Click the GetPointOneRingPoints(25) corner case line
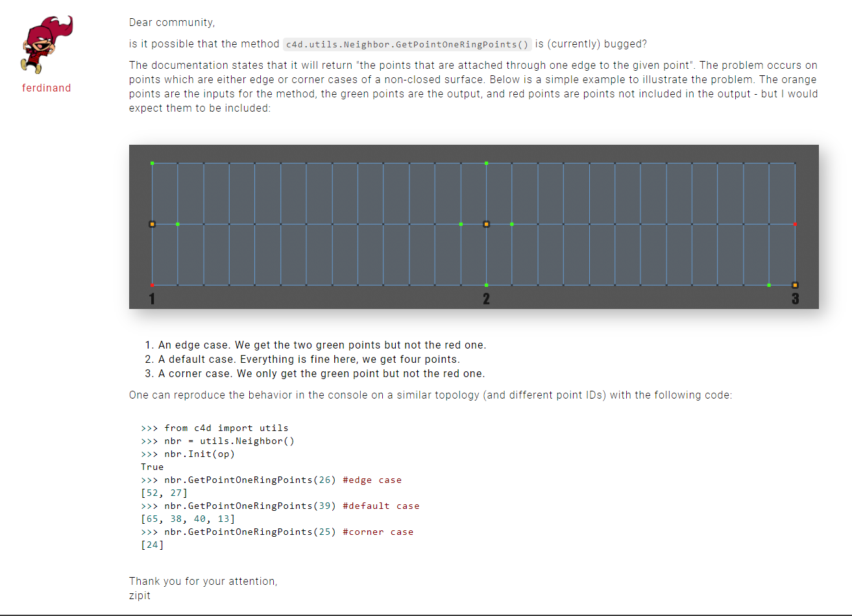The image size is (852, 616). (x=277, y=532)
